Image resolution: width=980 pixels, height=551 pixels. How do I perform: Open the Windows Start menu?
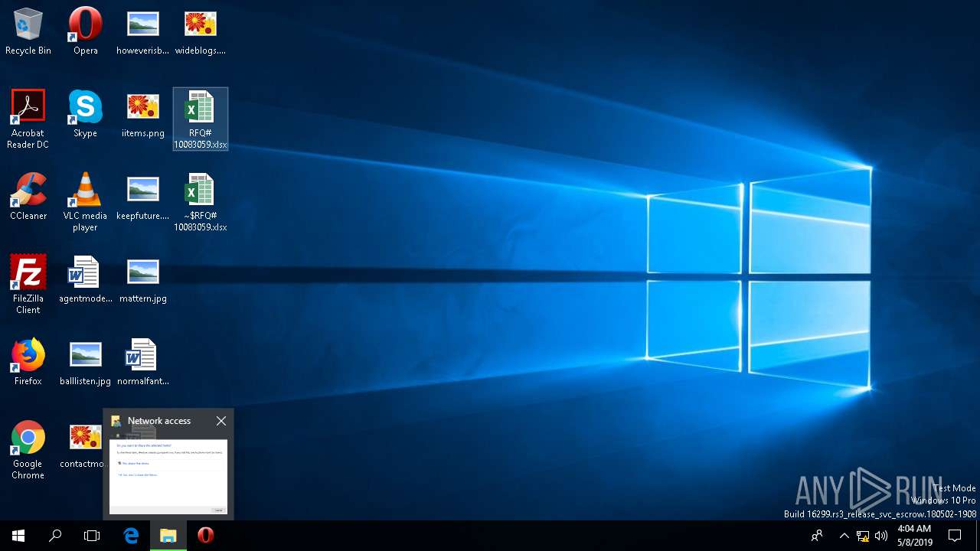18,536
